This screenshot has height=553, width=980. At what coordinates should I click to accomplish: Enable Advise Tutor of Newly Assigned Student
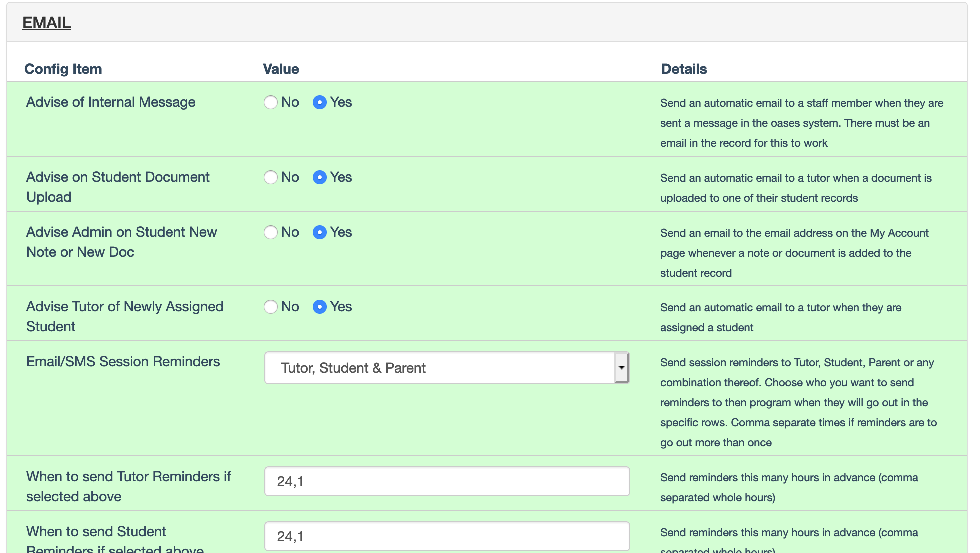click(320, 307)
